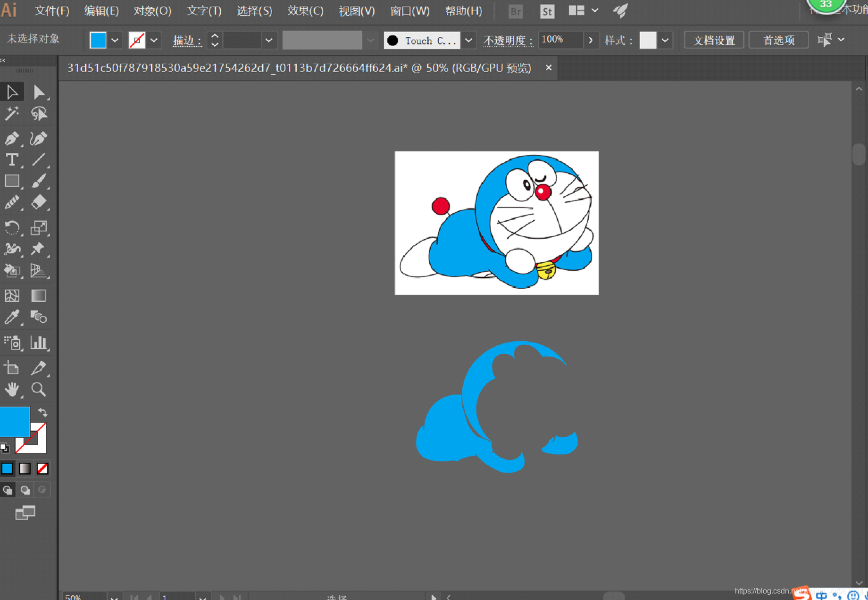Screen dimensions: 868x600
Task: Select the Column Graph tool
Action: tap(39, 342)
